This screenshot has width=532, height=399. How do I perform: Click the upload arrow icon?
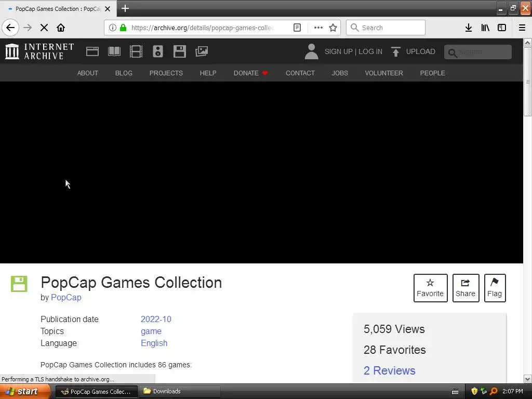point(395,51)
